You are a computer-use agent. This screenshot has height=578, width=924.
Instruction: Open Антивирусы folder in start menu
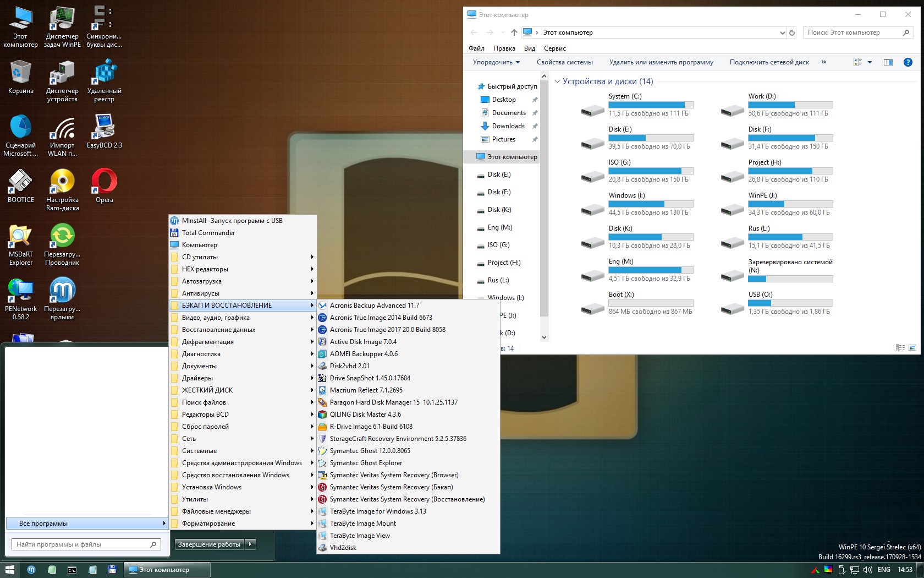pyautogui.click(x=243, y=293)
